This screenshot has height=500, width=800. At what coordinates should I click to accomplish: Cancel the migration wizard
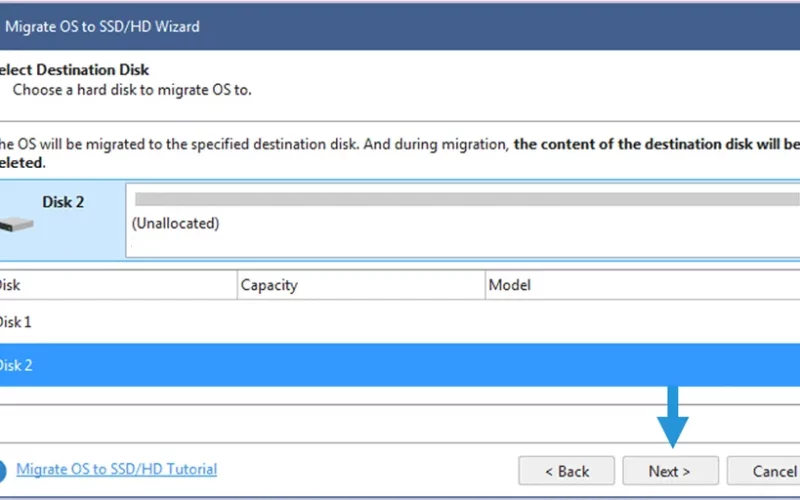click(x=763, y=470)
